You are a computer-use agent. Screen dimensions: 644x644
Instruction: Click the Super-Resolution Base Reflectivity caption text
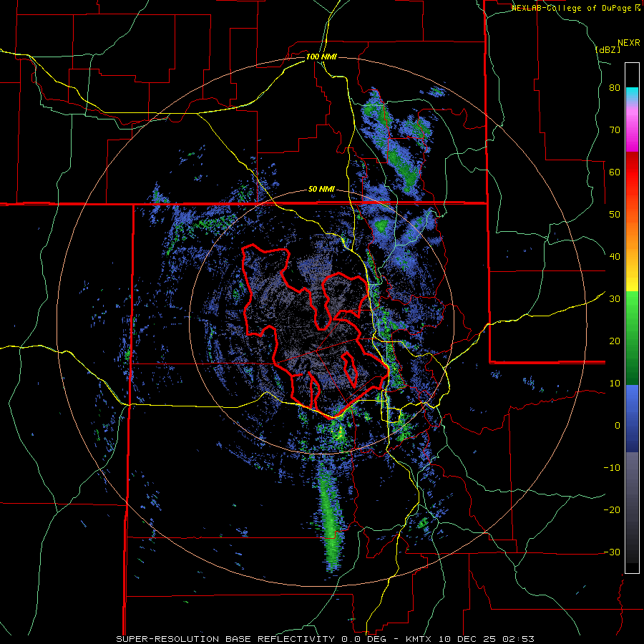coord(225,639)
